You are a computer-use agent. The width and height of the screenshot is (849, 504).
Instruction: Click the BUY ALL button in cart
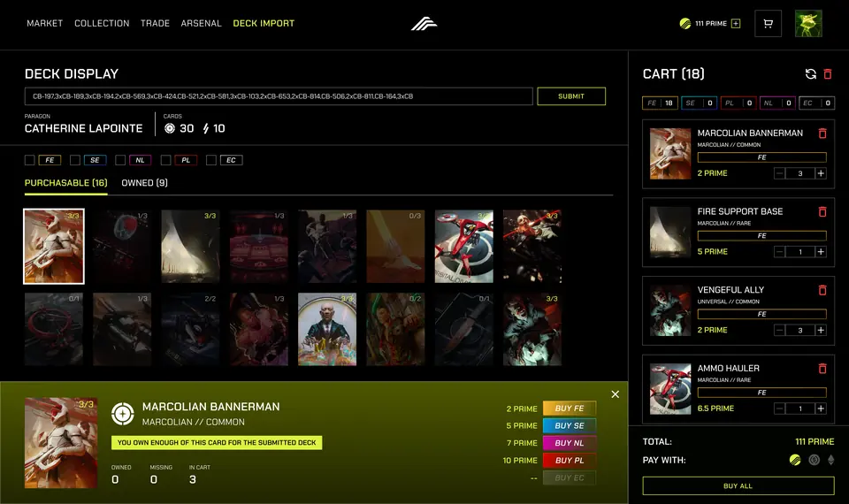tap(738, 485)
